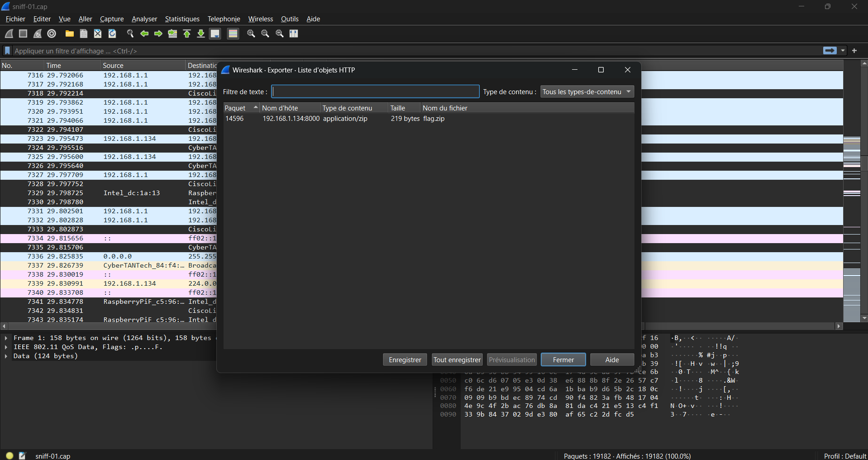The height and width of the screenshot is (460, 868).
Task: Toggle auto-scroll during live capture
Action: point(215,34)
